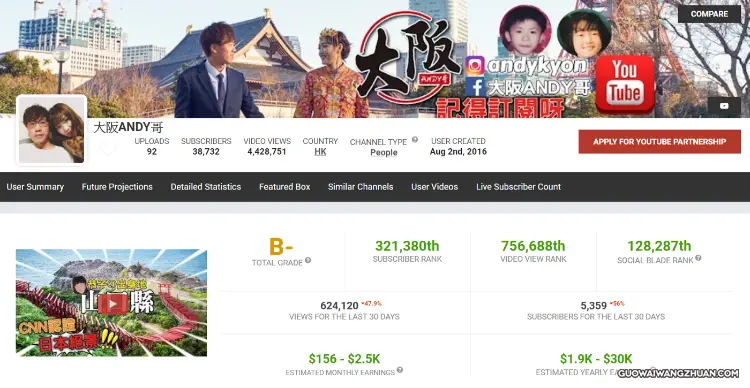View the Similar Channels tab

(x=361, y=187)
